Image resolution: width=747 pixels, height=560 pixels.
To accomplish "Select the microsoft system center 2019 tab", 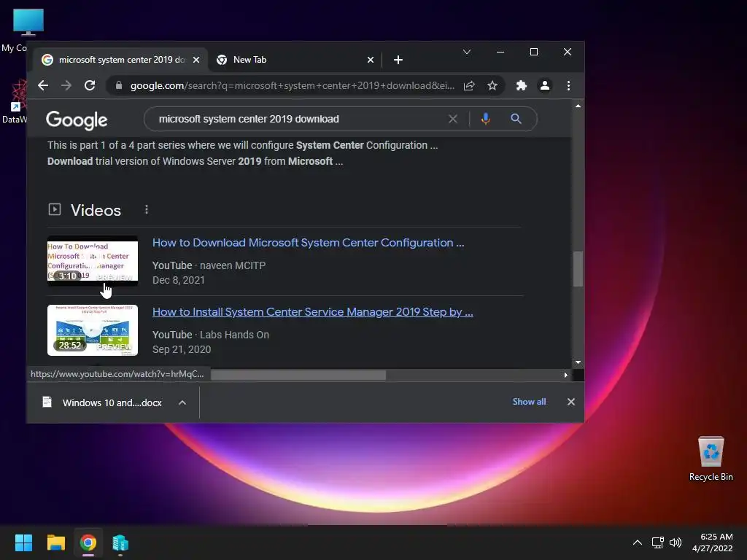I will [120, 60].
